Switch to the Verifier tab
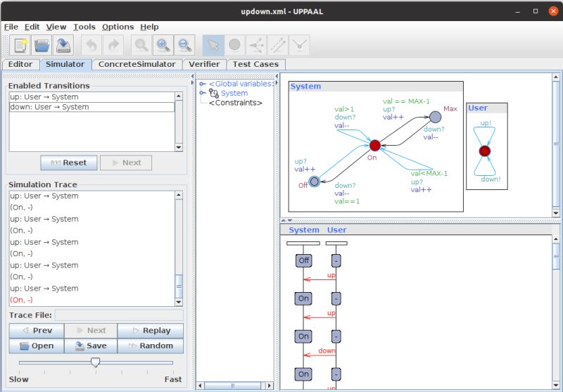 click(x=204, y=64)
